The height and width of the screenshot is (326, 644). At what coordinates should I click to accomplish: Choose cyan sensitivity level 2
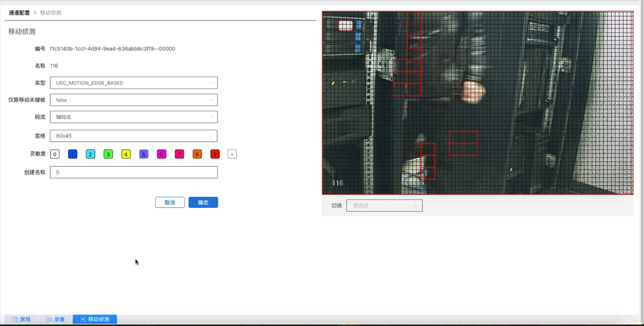[x=90, y=154]
